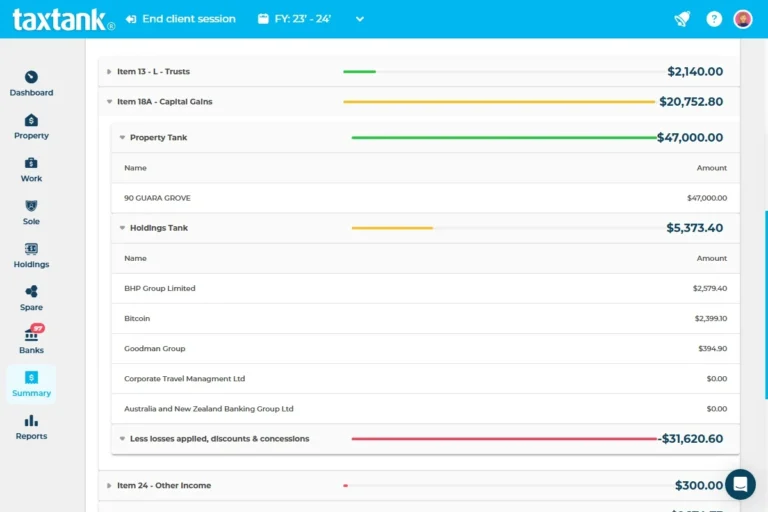Click the financial year calendar icon

263,19
